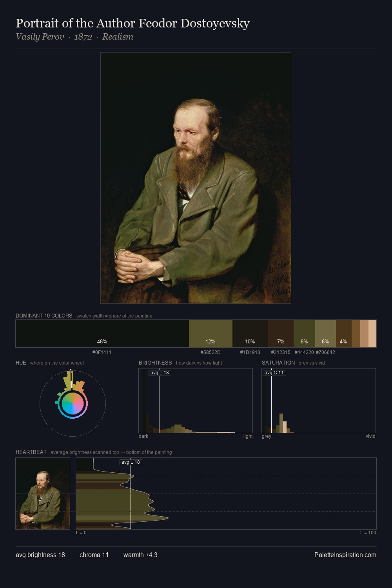Click the saturation histogram chart area
392x588 pixels.
point(319,401)
